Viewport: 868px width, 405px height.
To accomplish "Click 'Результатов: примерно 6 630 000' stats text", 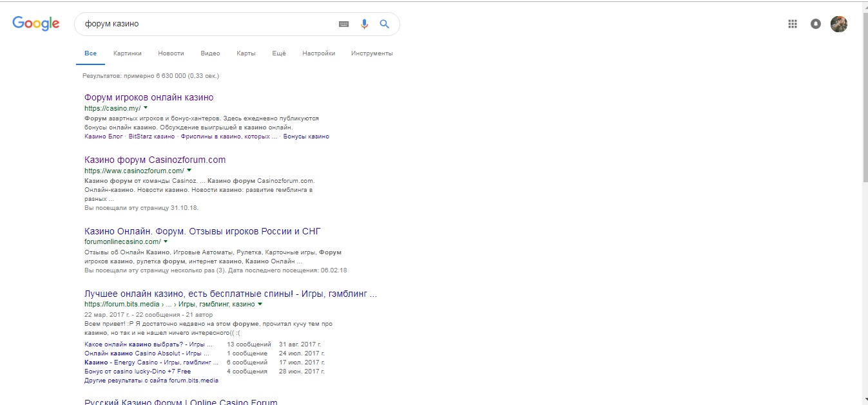I will pyautogui.click(x=151, y=76).
